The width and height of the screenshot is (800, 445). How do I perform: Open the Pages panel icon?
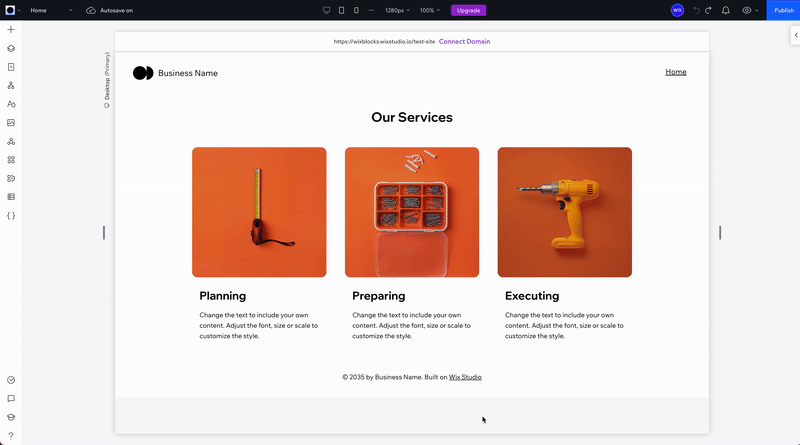pos(11,67)
